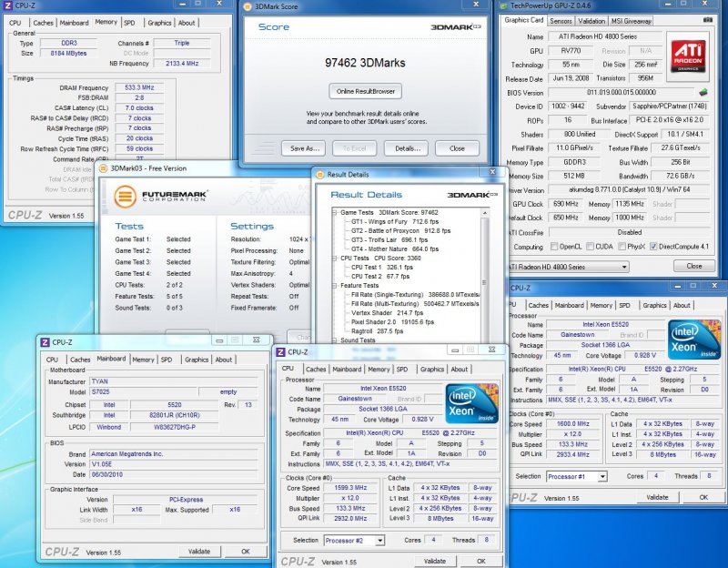
Task: Open the SPD tab in the DDR3 Memory CPU-Z window
Action: (x=129, y=23)
